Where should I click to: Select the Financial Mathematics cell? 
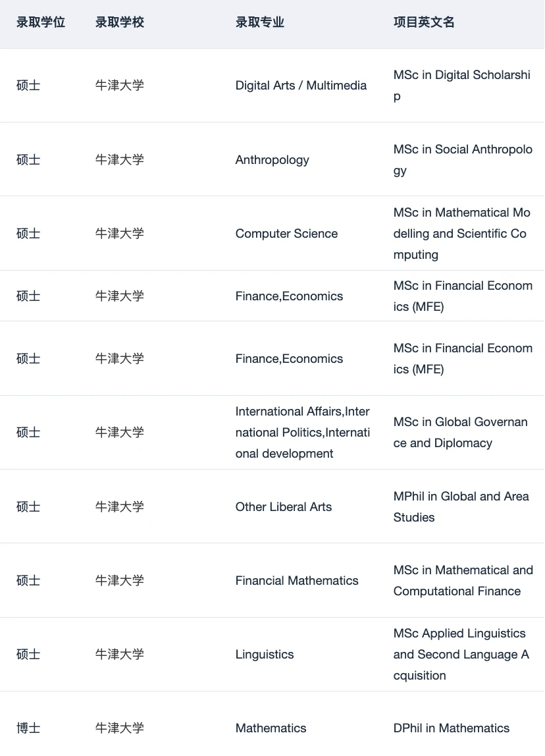[297, 581]
